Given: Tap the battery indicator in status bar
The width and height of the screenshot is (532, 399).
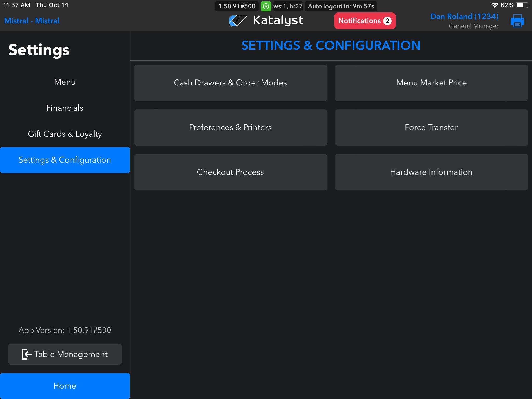Looking at the screenshot, I should click(522, 5).
